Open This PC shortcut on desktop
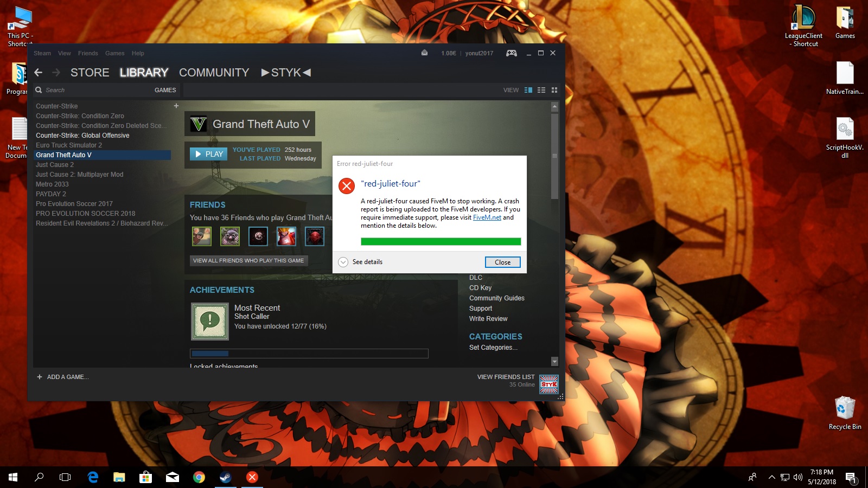This screenshot has height=488, width=868. pyautogui.click(x=20, y=27)
